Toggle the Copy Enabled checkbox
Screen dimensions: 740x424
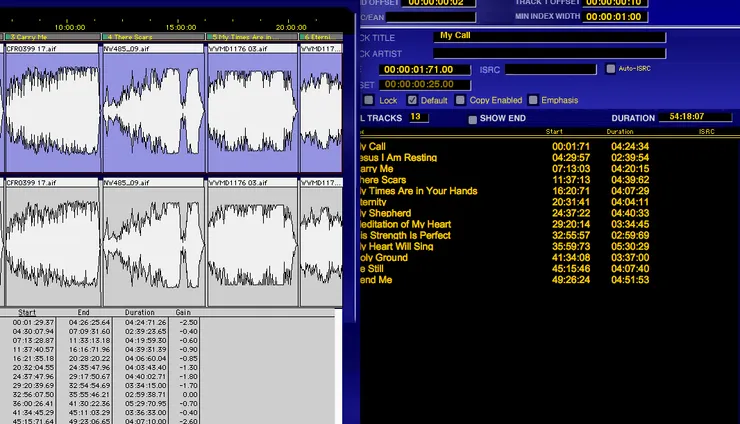tap(460, 100)
